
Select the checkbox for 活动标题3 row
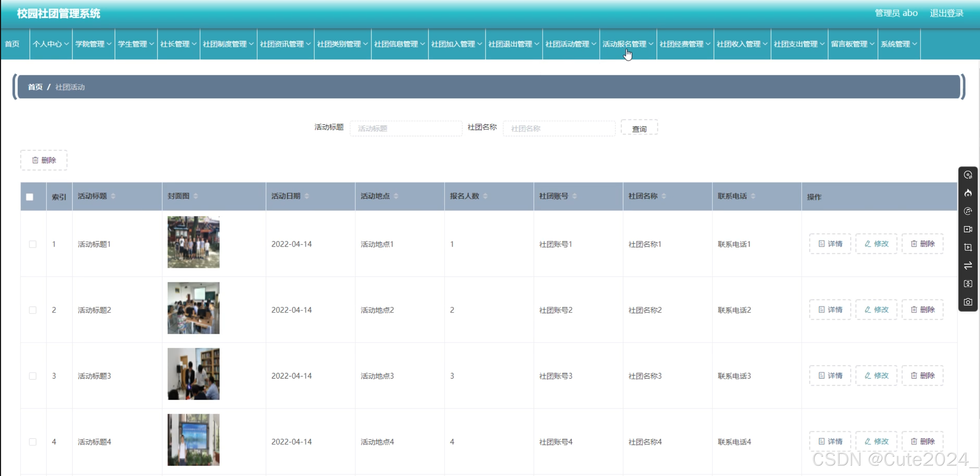pos(33,376)
